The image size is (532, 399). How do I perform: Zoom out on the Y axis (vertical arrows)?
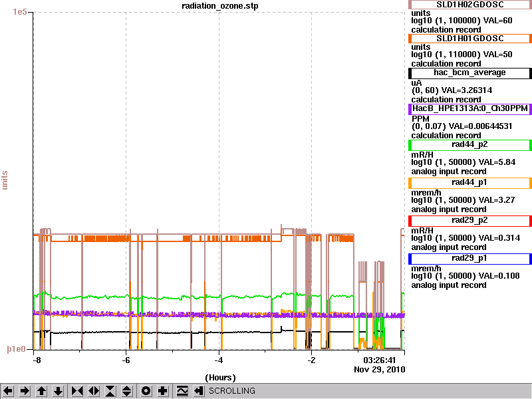(x=127, y=391)
